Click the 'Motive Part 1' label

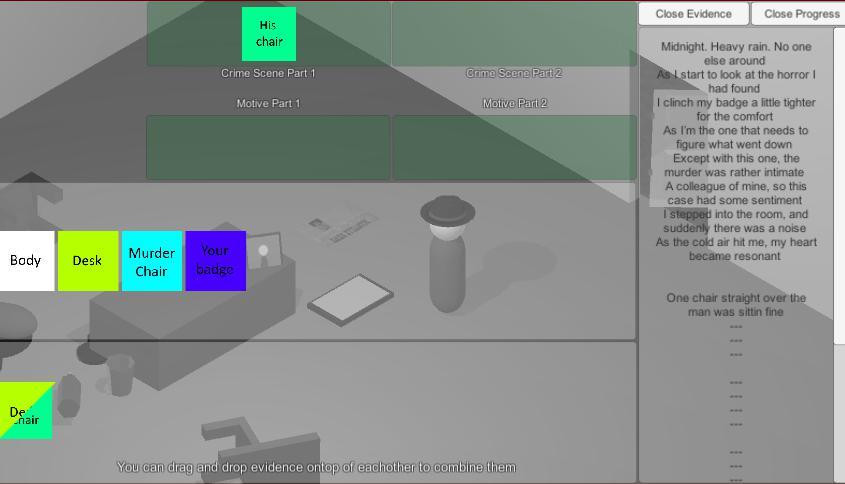(268, 103)
